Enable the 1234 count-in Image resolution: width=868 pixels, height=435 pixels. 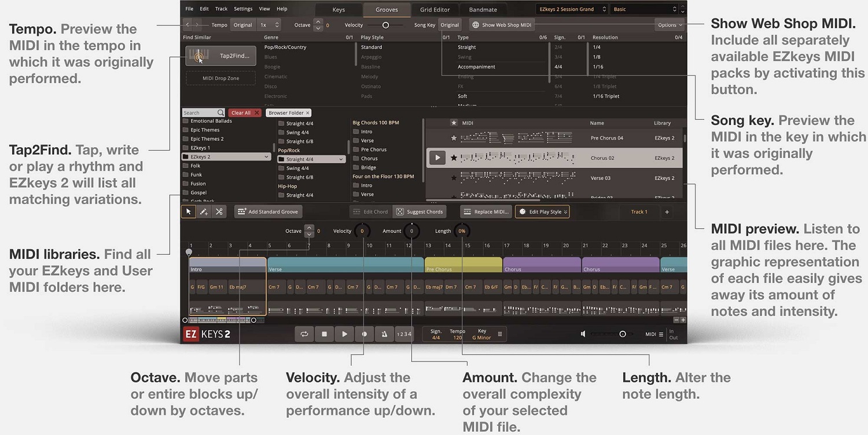404,334
